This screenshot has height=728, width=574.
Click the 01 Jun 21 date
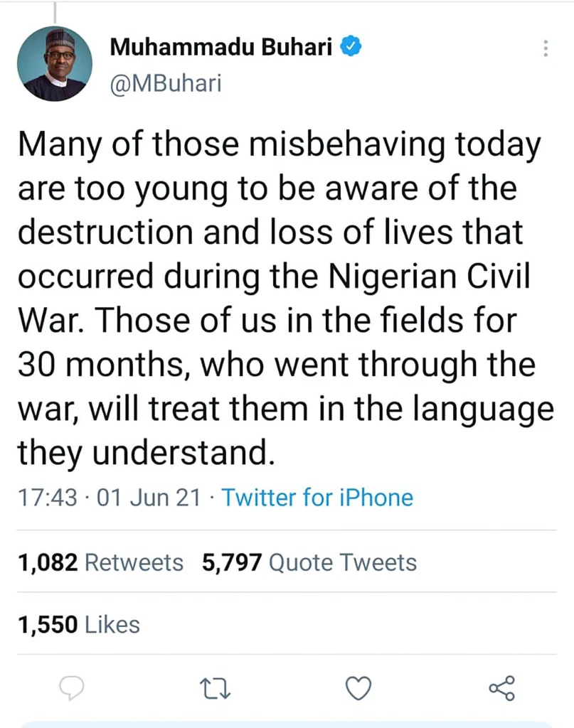[149, 497]
